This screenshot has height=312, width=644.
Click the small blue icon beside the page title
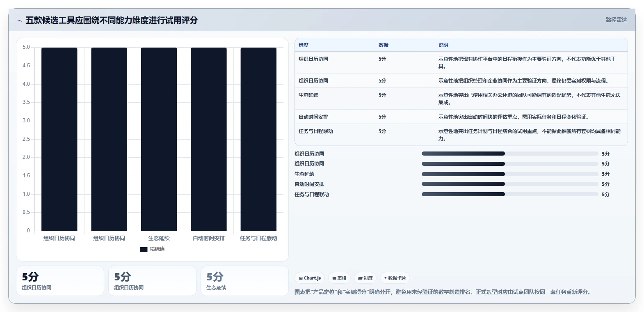tap(19, 21)
